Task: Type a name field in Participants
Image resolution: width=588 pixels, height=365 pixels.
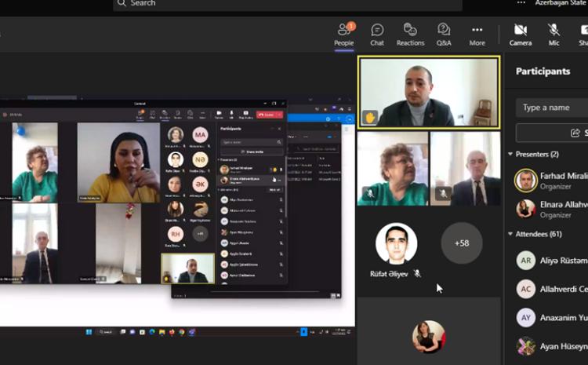Action: [x=553, y=108]
